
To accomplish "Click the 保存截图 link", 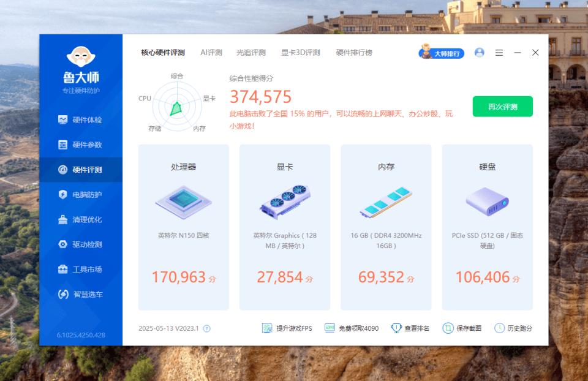I will (x=462, y=328).
